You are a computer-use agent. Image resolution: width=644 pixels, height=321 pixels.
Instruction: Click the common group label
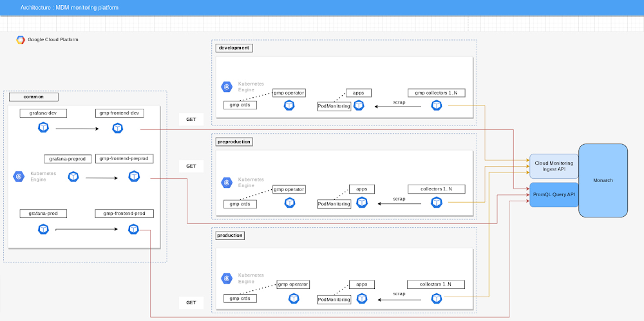[x=33, y=97]
